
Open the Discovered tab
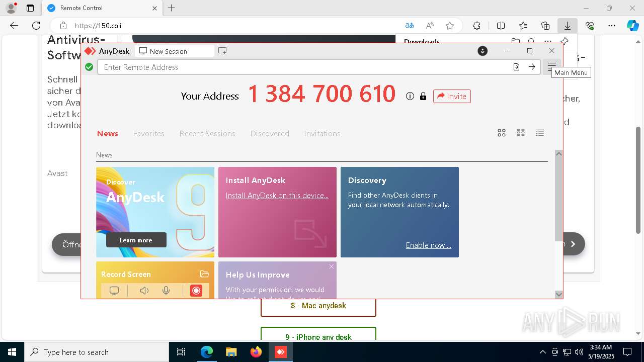[x=270, y=133]
